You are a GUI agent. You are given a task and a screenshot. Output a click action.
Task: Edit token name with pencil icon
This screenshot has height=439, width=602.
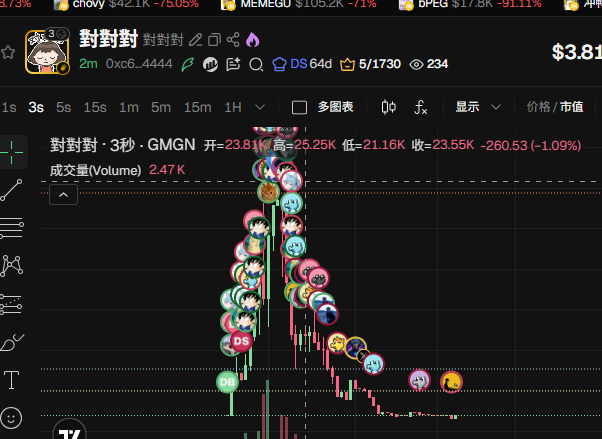coord(195,40)
